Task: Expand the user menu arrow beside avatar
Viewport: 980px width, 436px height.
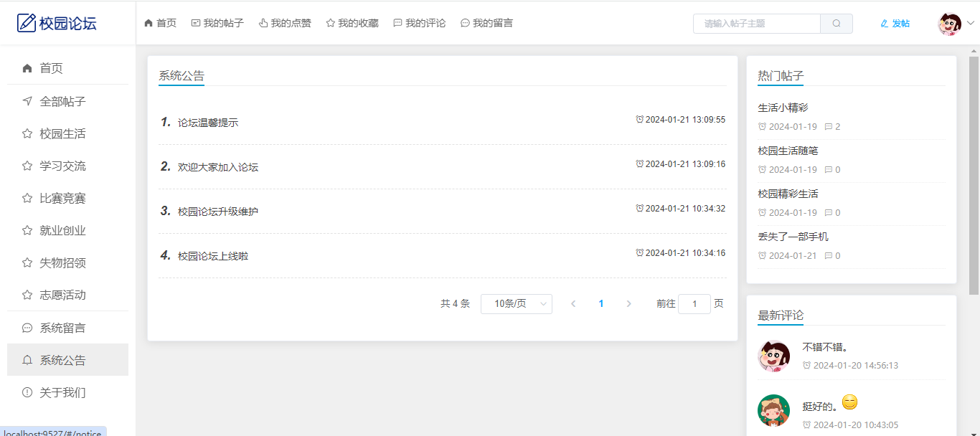Action: [971, 24]
